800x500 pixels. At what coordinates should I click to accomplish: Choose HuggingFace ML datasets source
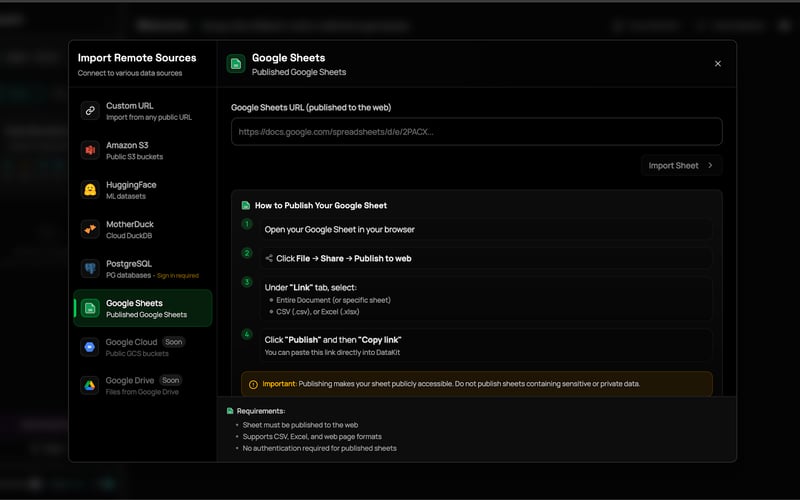(143, 190)
